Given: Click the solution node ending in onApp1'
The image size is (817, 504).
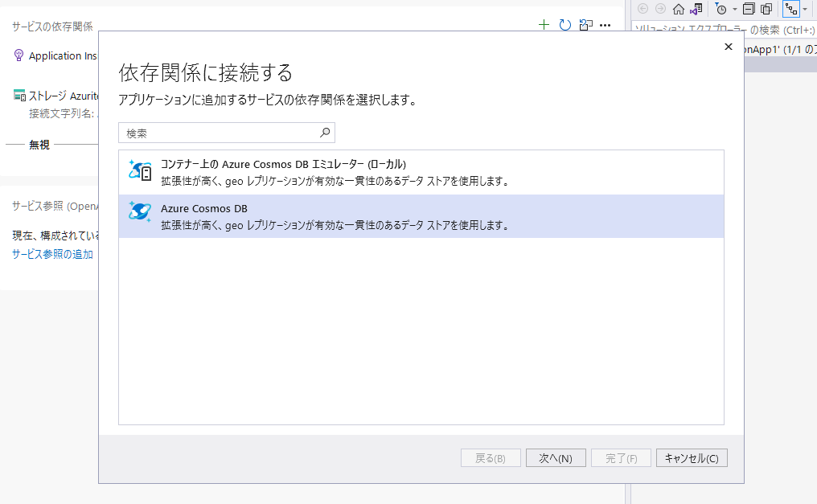Looking at the screenshot, I should 780,50.
